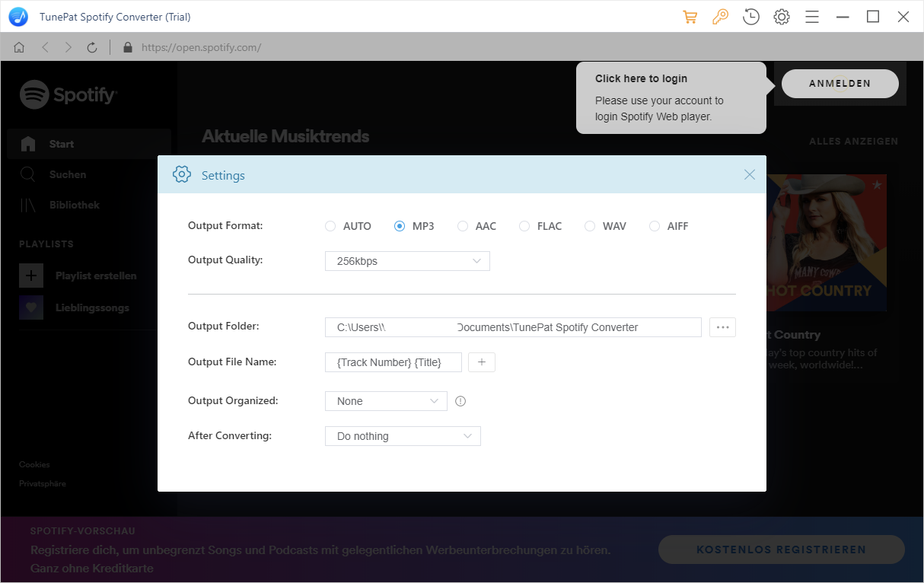Open the Hot Country playlist cover
The image size is (924, 583).
pos(827,244)
